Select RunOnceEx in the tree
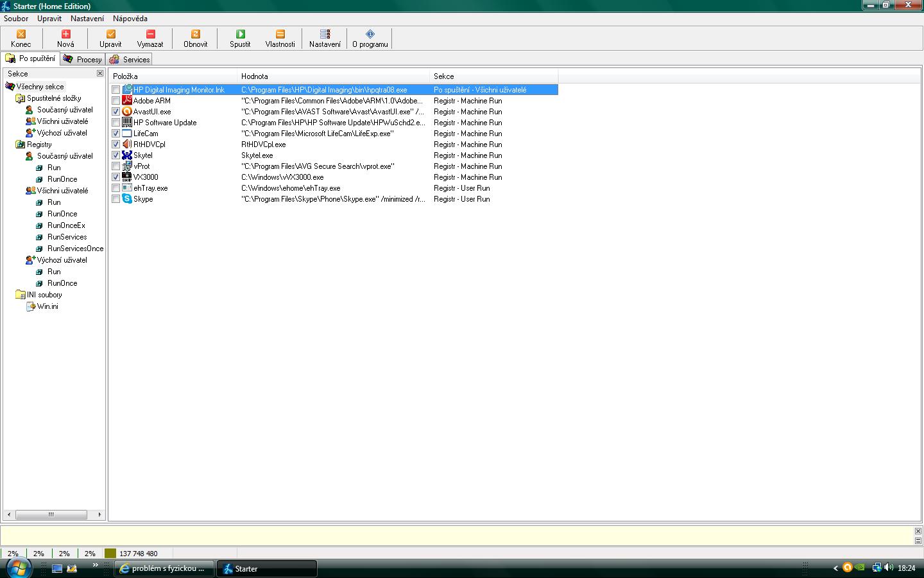The image size is (924, 578). tap(66, 225)
